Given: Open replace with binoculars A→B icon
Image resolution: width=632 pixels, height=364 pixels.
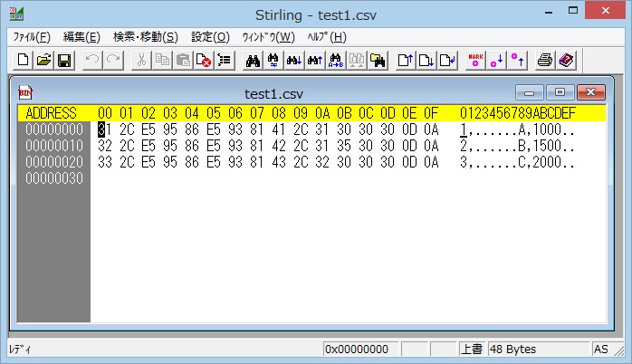Looking at the screenshot, I should pos(336,61).
